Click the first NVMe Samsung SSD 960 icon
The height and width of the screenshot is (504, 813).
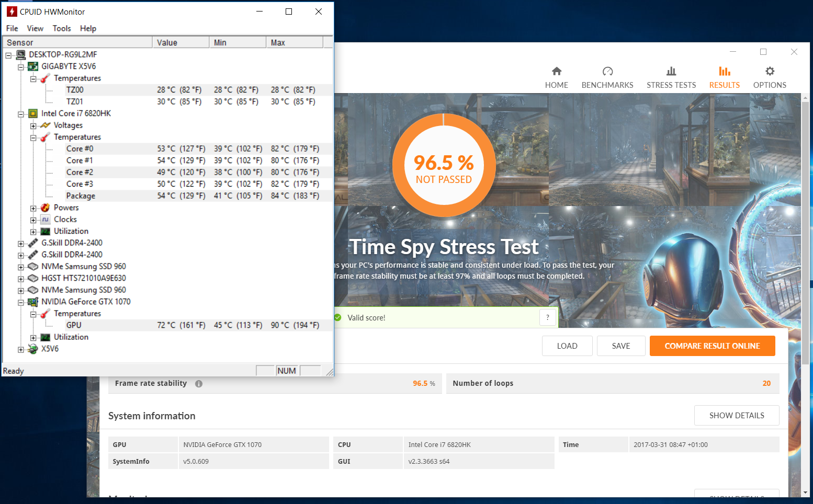[x=33, y=267]
